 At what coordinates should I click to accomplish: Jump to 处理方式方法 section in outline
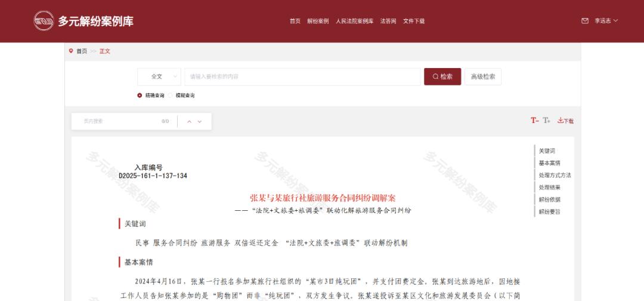tap(555, 175)
